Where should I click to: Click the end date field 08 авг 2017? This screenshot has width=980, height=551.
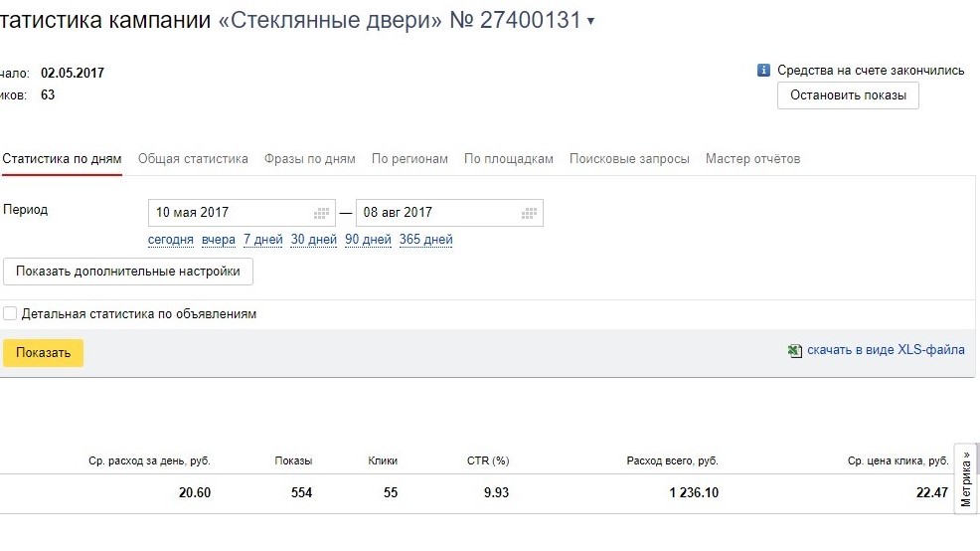pos(449,213)
